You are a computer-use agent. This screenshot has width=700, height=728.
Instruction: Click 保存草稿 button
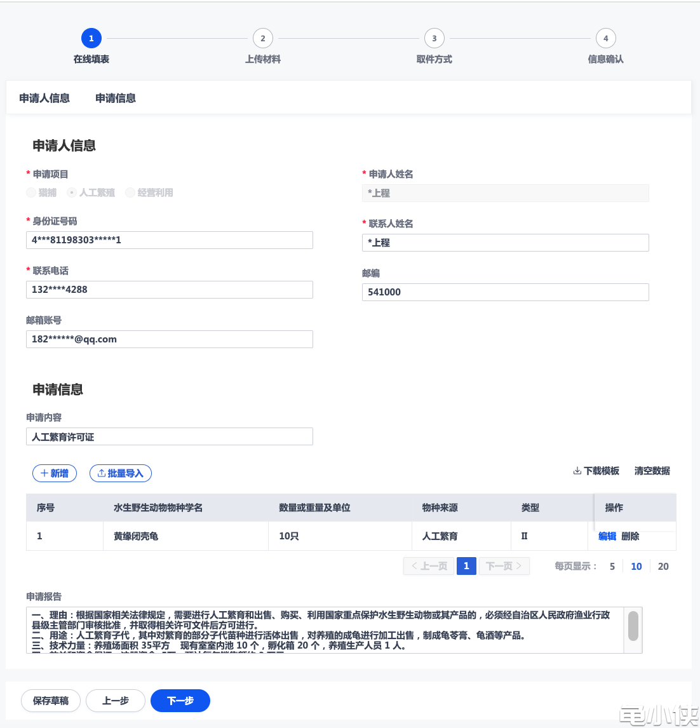pos(51,701)
